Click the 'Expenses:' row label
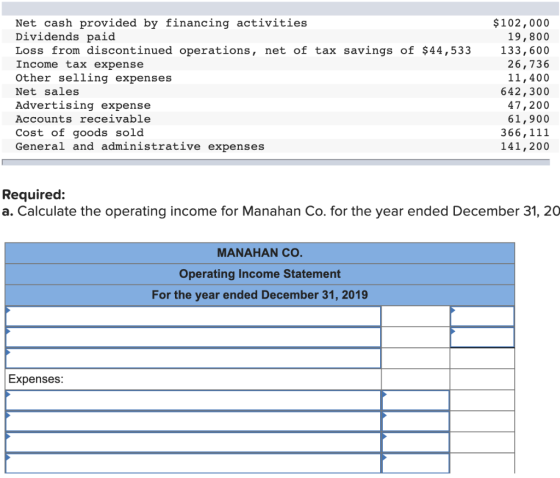Viewport: 560px width, 478px height. pyautogui.click(x=36, y=379)
